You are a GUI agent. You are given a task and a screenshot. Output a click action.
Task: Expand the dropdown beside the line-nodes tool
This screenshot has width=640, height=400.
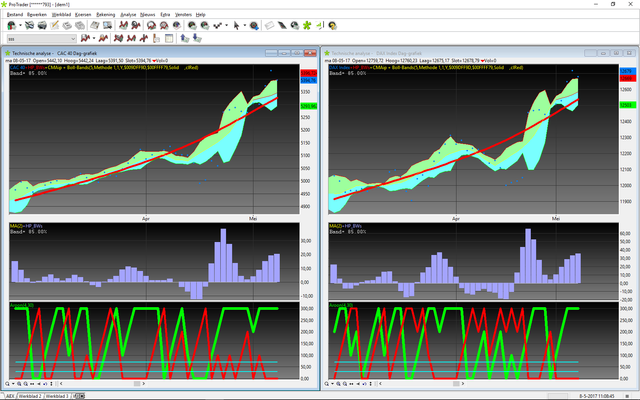click(227, 26)
